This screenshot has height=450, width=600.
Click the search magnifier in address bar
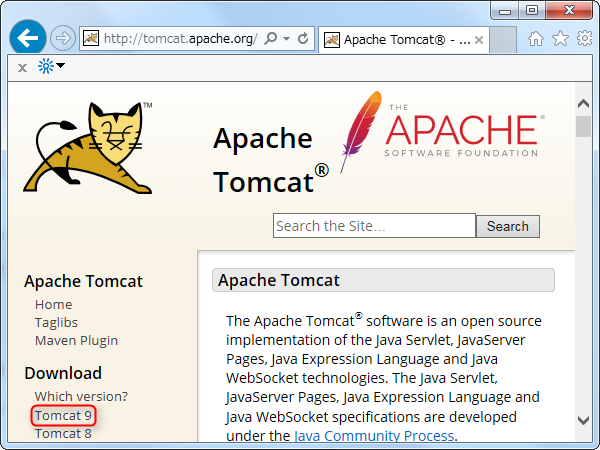point(271,38)
